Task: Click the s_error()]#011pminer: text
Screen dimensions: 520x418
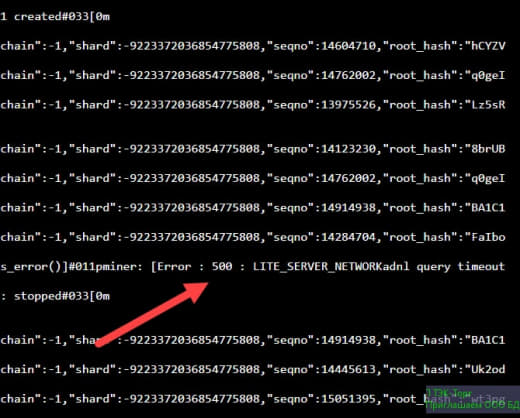Action: tap(72, 267)
